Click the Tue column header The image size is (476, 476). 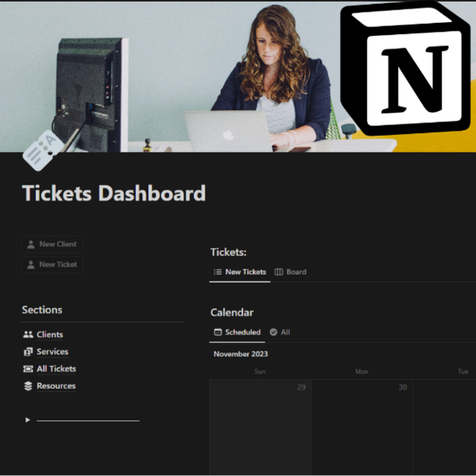pos(463,371)
